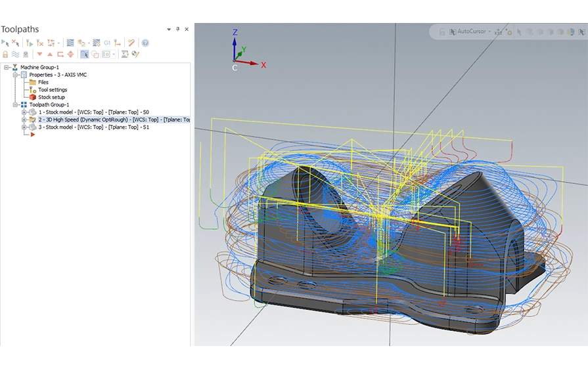The height and width of the screenshot is (369, 588).
Task: Expand operation 3 Stock model S1
Action: tap(24, 127)
